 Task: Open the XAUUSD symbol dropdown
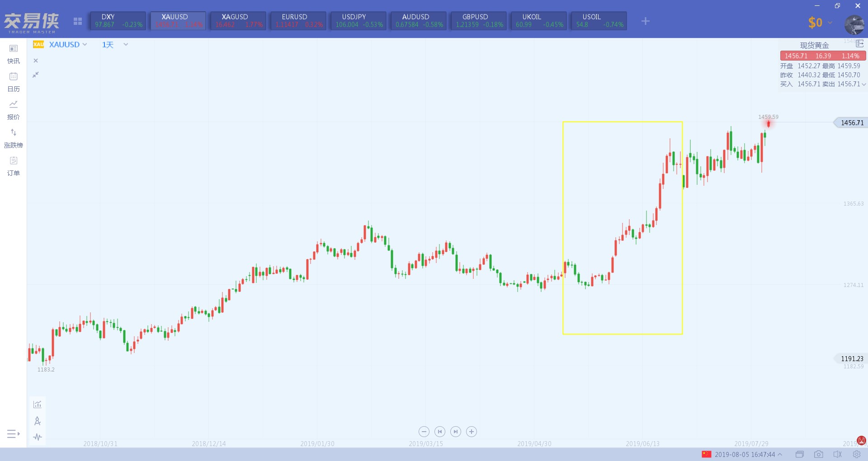point(68,44)
